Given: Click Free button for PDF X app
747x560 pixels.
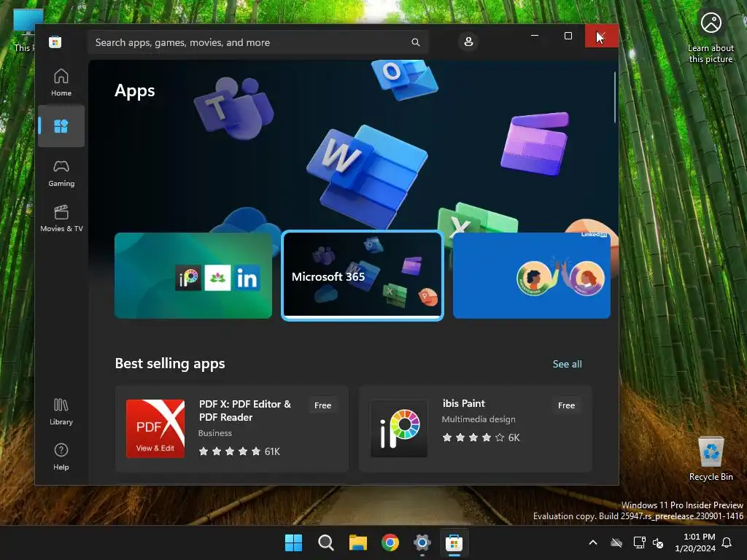Looking at the screenshot, I should (x=322, y=405).
